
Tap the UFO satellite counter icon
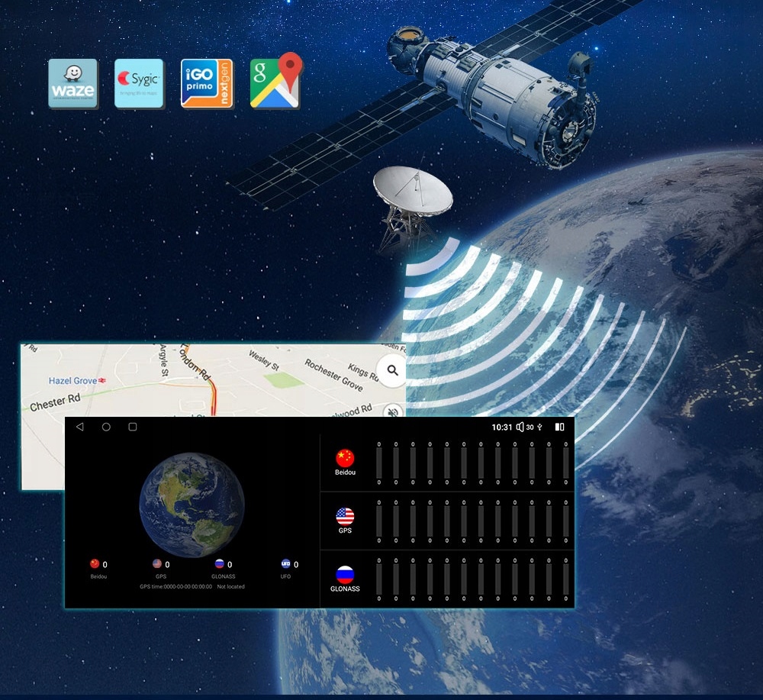pos(285,563)
